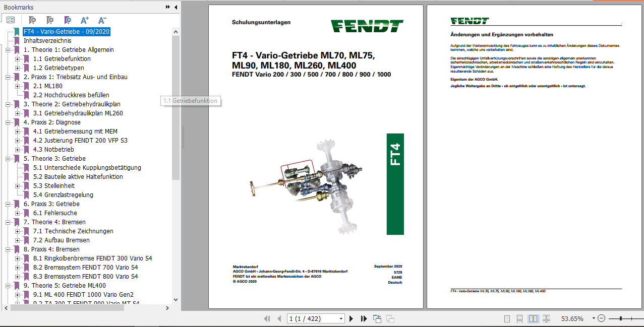The image size is (644, 327).
Task: Open bookmark '6. Praxis 3: Getriebe'
Action: 51,204
